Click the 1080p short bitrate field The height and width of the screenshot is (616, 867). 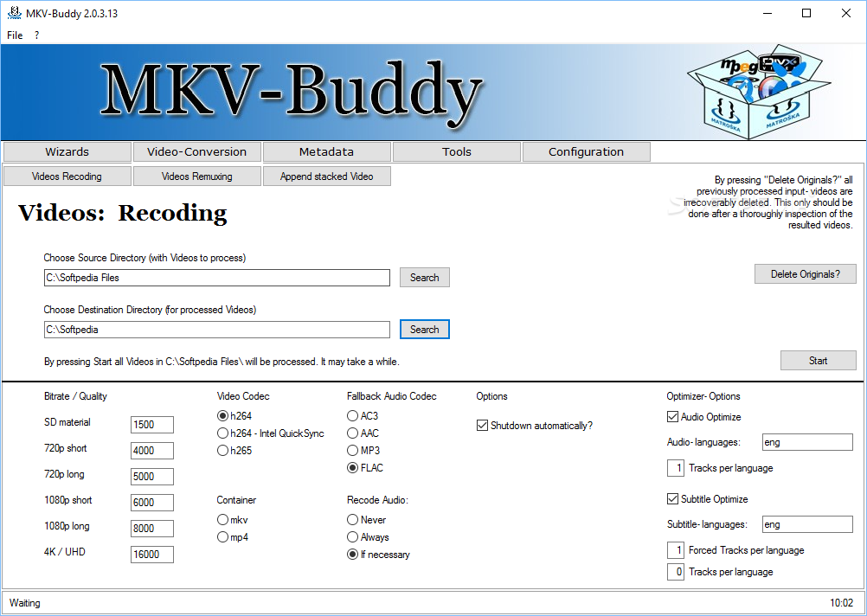152,503
